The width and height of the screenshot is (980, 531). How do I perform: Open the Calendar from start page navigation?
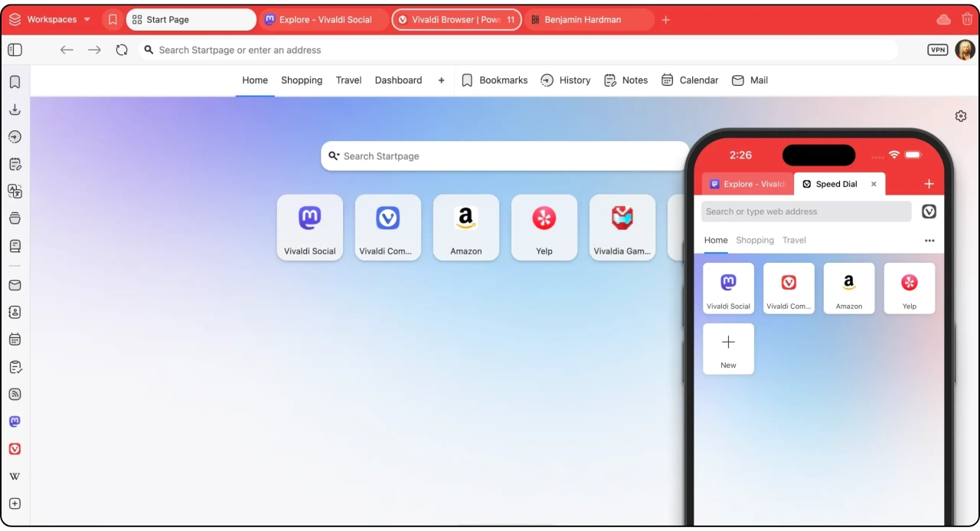[689, 80]
